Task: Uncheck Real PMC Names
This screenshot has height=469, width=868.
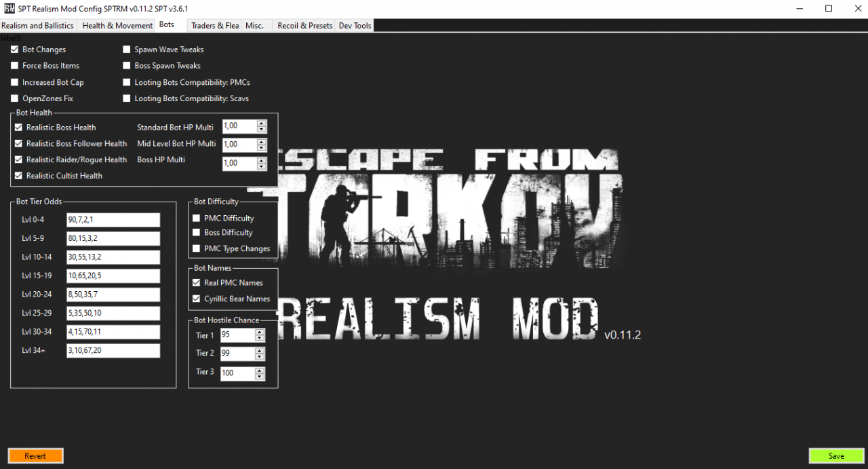Action: (197, 282)
